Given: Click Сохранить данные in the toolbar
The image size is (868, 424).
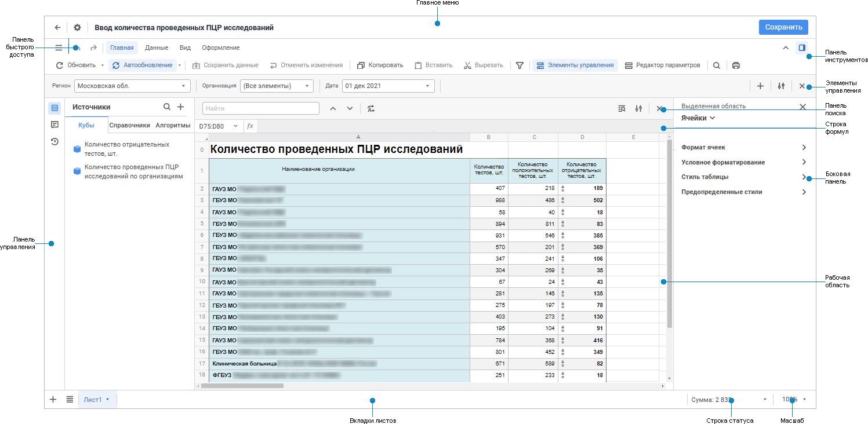Looking at the screenshot, I should [x=225, y=65].
